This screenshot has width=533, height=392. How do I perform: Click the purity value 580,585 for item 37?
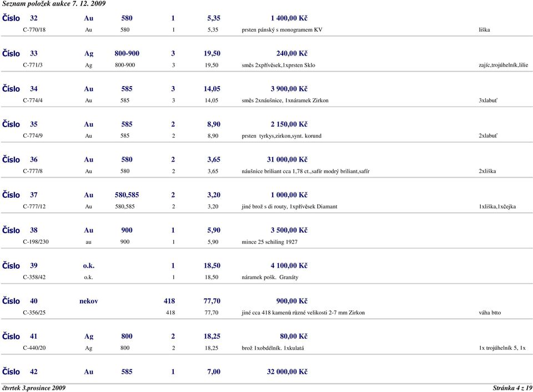127,195
